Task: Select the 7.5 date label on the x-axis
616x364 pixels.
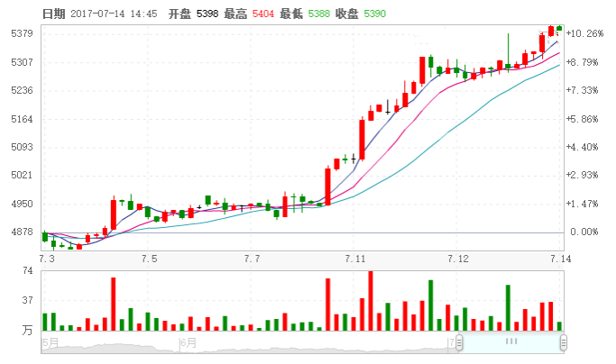Action: (x=150, y=259)
